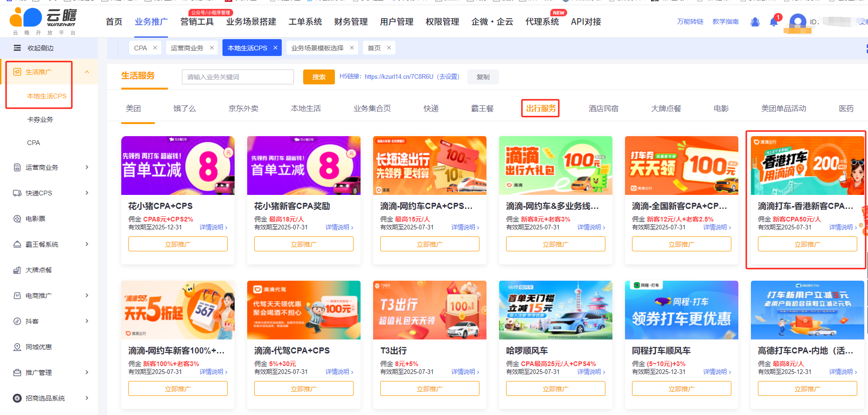
Task: Select CPA in sidebar submenu
Action: click(34, 143)
